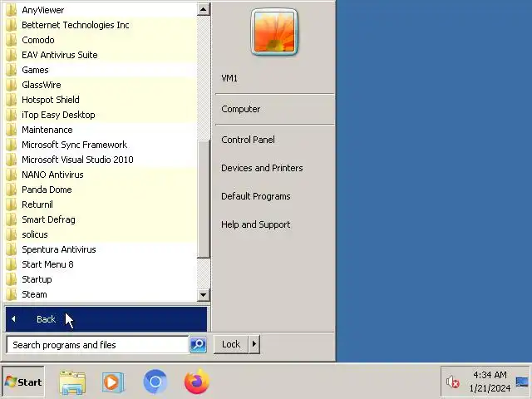Expand the NANO Antivirus folder

click(x=101, y=175)
